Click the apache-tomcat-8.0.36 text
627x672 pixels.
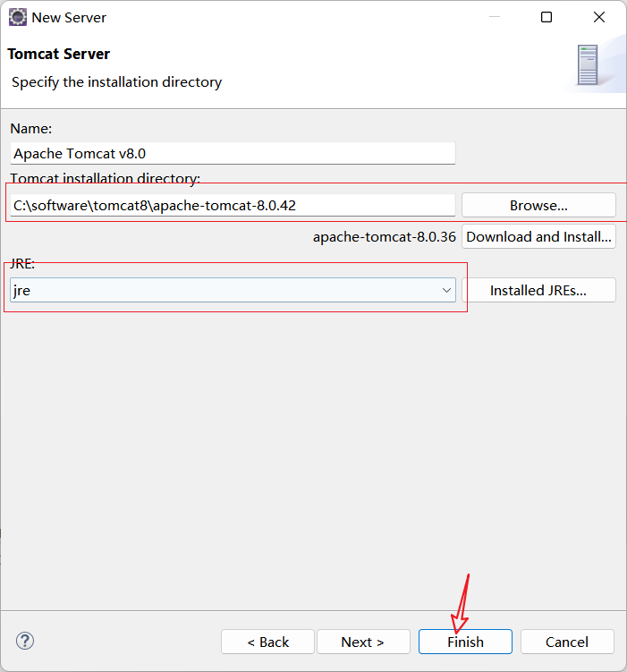(385, 237)
